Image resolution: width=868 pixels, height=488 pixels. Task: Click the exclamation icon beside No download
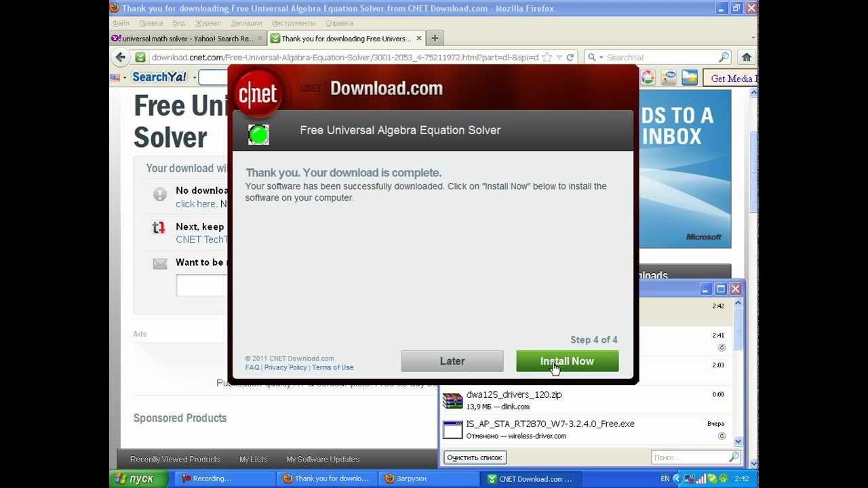(160, 195)
